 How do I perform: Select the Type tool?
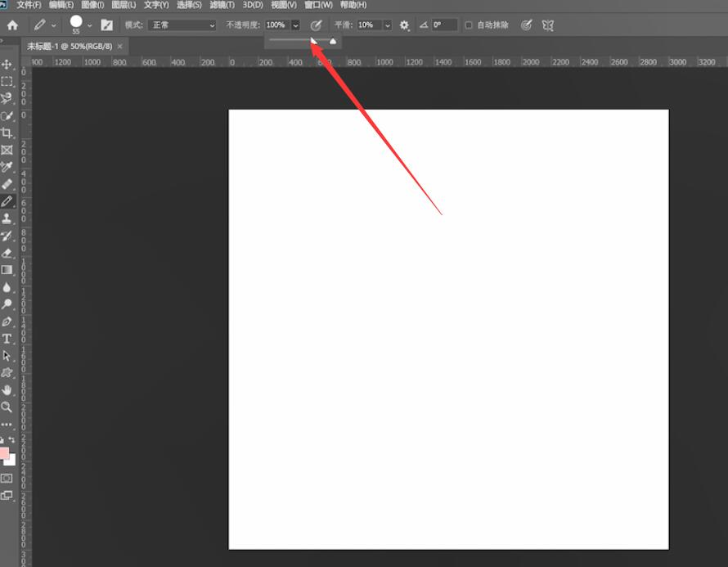pos(7,339)
